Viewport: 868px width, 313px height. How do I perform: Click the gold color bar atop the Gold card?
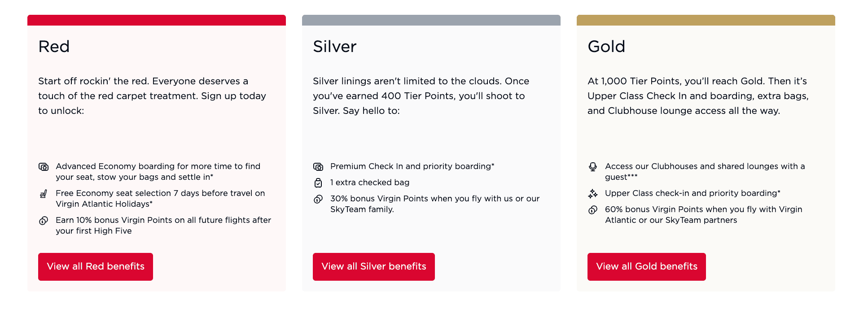pyautogui.click(x=706, y=20)
